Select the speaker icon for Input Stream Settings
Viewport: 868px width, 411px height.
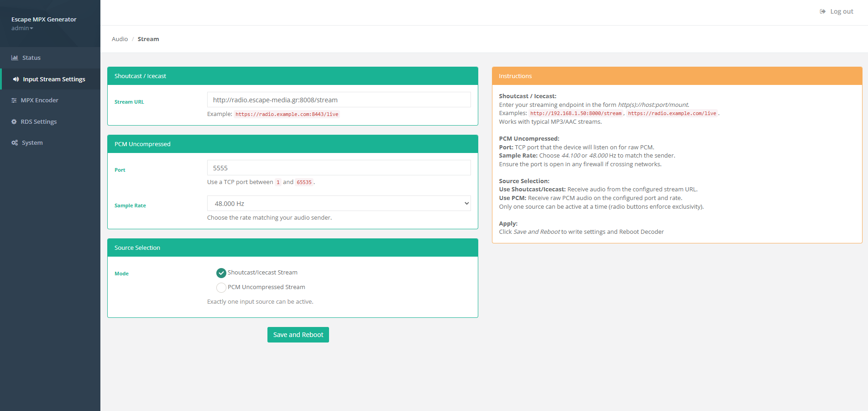tap(16, 79)
